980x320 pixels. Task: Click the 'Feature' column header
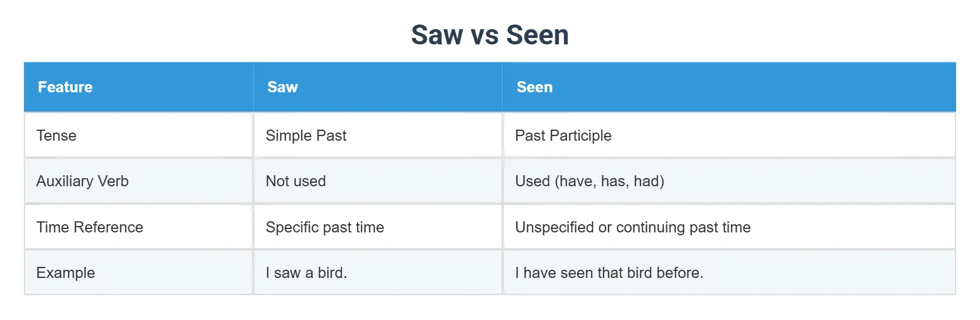[65, 87]
